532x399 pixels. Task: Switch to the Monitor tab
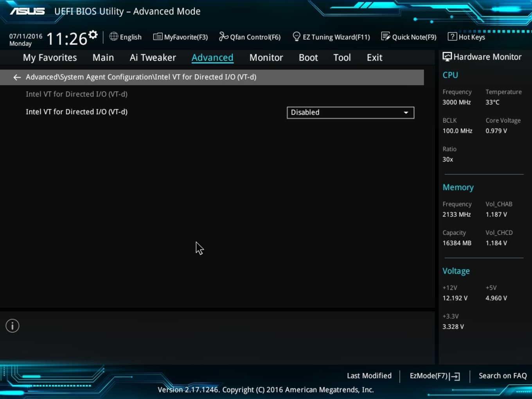266,58
